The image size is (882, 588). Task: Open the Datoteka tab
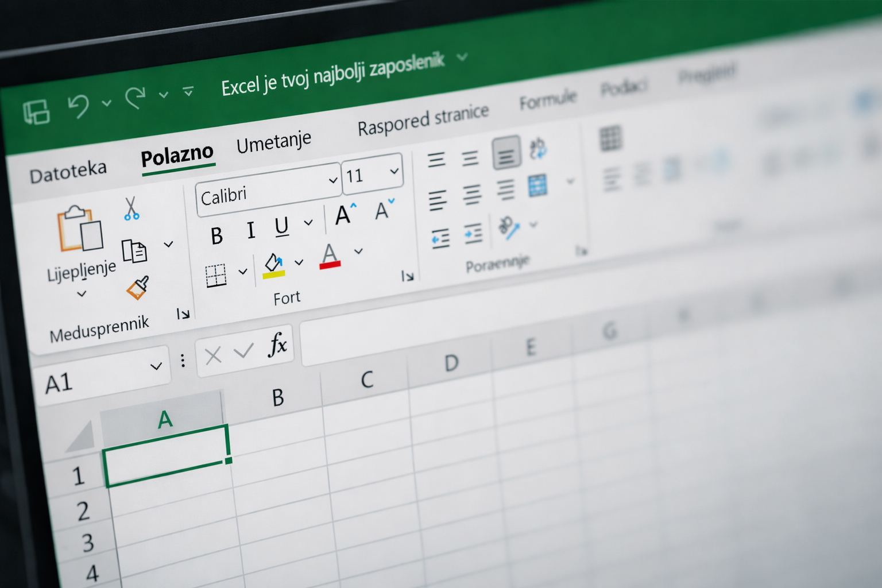click(x=68, y=172)
